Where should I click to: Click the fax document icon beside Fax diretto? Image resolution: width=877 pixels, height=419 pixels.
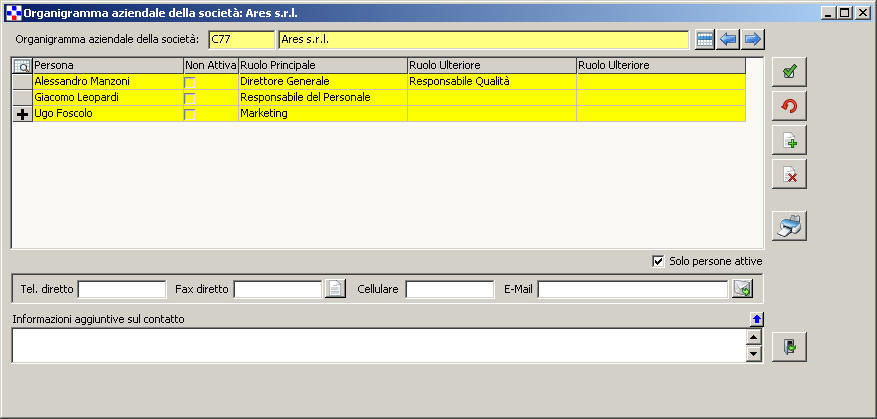tap(336, 289)
